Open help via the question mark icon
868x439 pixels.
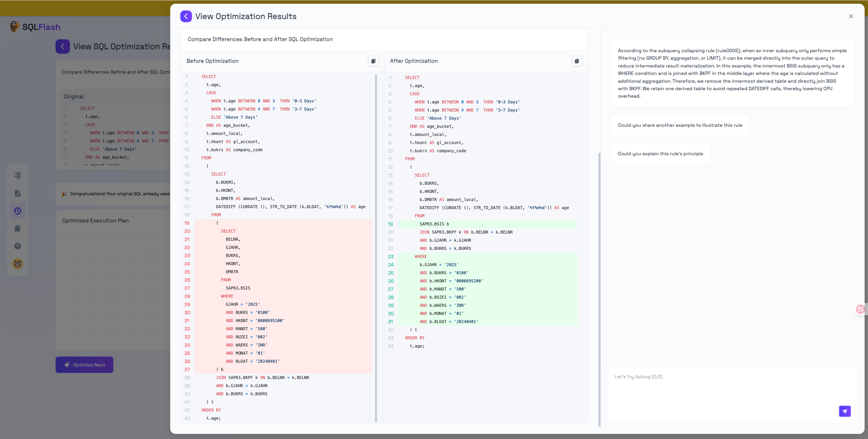point(17,246)
